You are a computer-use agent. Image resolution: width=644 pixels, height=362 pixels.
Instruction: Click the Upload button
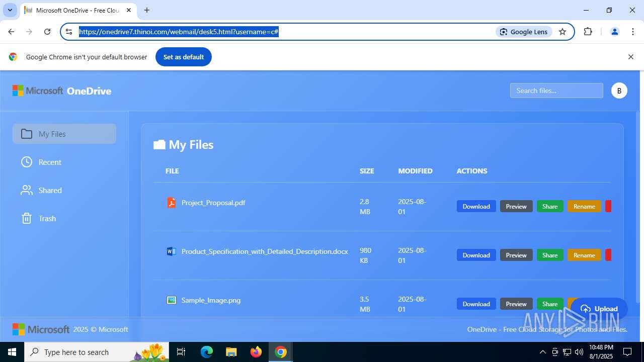(x=599, y=309)
